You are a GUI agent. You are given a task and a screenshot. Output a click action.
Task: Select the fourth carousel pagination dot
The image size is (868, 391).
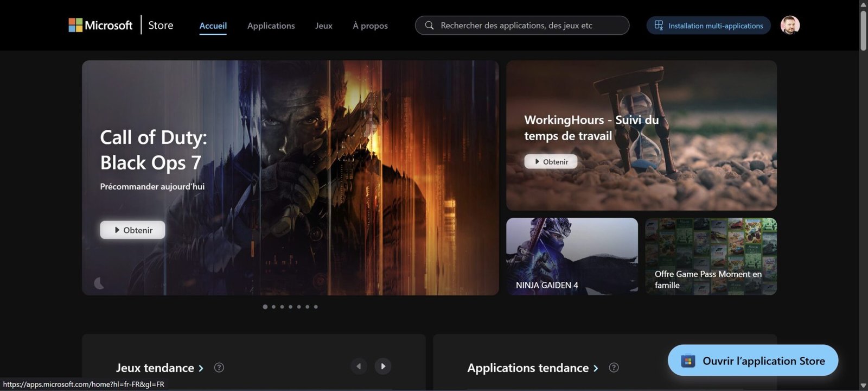click(290, 307)
